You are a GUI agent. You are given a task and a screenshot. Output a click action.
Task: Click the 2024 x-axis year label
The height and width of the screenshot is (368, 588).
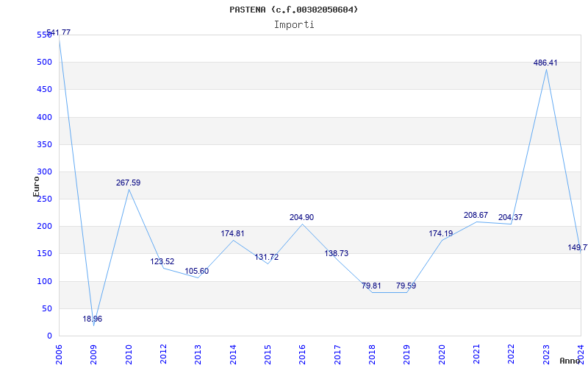pos(581,355)
